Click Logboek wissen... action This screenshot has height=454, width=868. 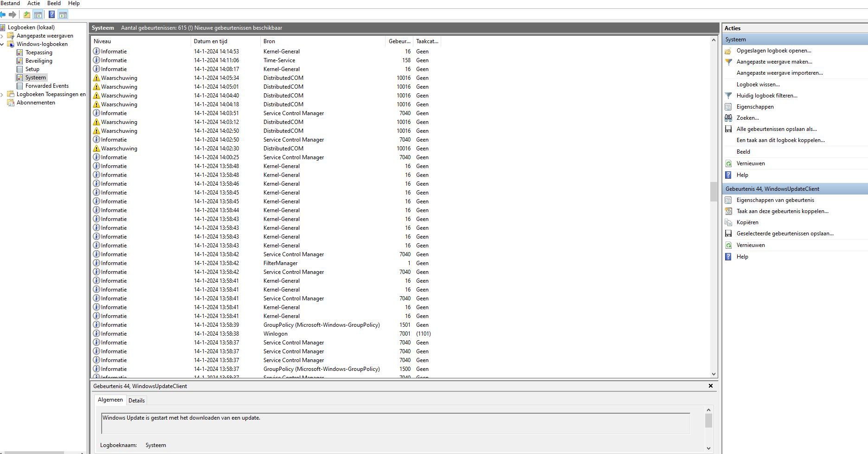coord(758,84)
